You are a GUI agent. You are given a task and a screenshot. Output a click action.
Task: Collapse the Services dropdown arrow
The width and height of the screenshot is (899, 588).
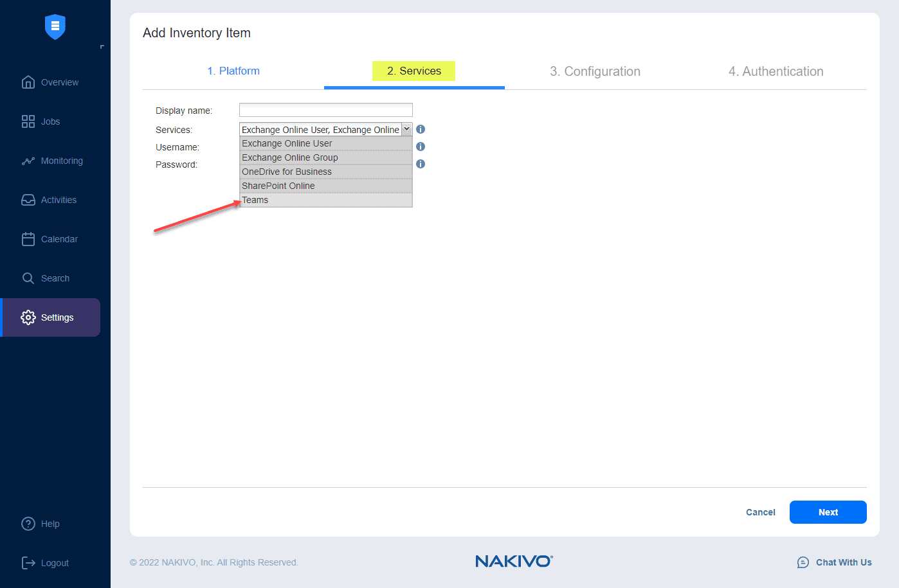(406, 129)
